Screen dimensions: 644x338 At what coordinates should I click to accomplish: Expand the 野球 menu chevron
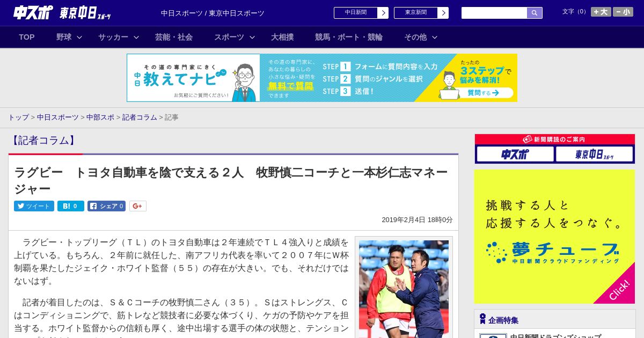coord(79,38)
